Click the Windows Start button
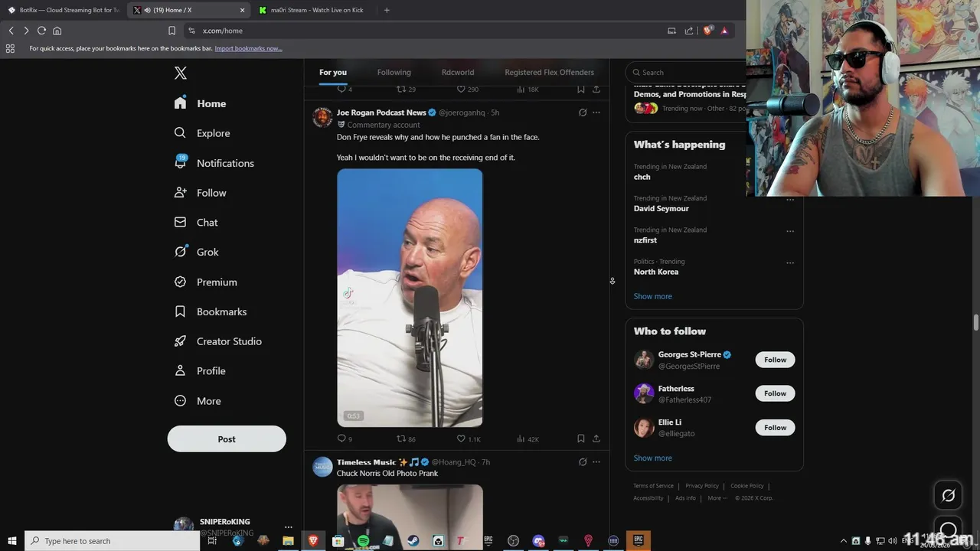This screenshot has height=551, width=980. click(x=11, y=541)
